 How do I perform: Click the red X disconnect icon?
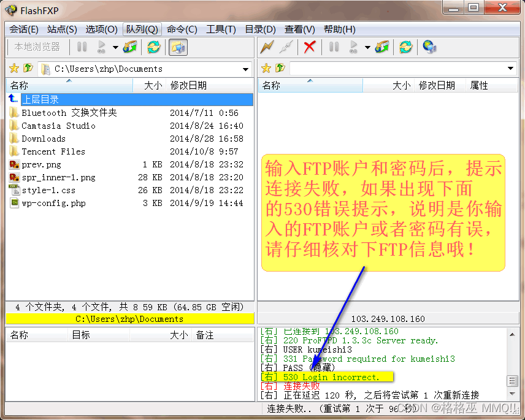pos(308,48)
